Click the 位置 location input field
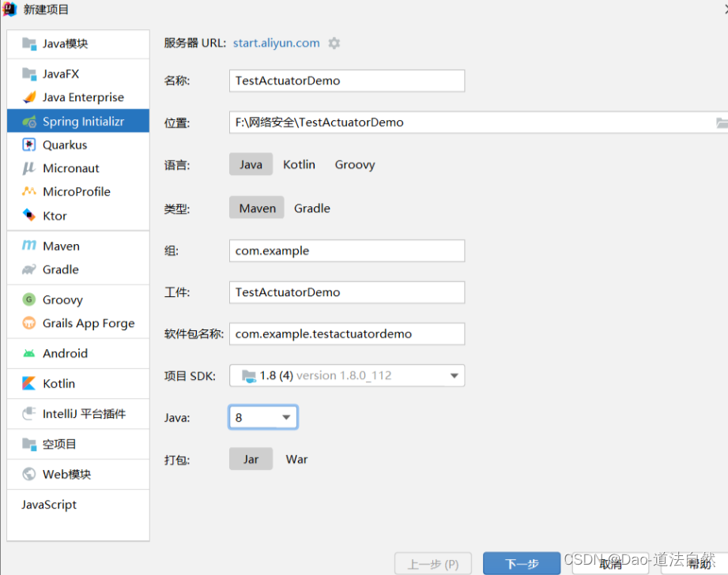Viewport: 728px width, 575px height. click(478, 122)
